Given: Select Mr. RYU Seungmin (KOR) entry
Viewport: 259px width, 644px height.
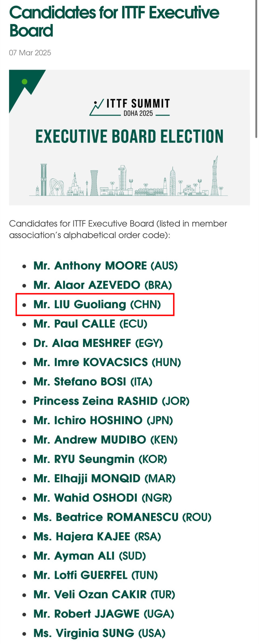Looking at the screenshot, I should (100, 459).
